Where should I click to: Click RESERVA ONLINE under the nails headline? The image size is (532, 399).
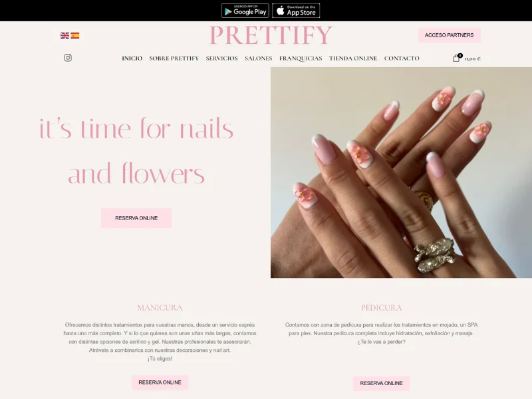click(136, 218)
